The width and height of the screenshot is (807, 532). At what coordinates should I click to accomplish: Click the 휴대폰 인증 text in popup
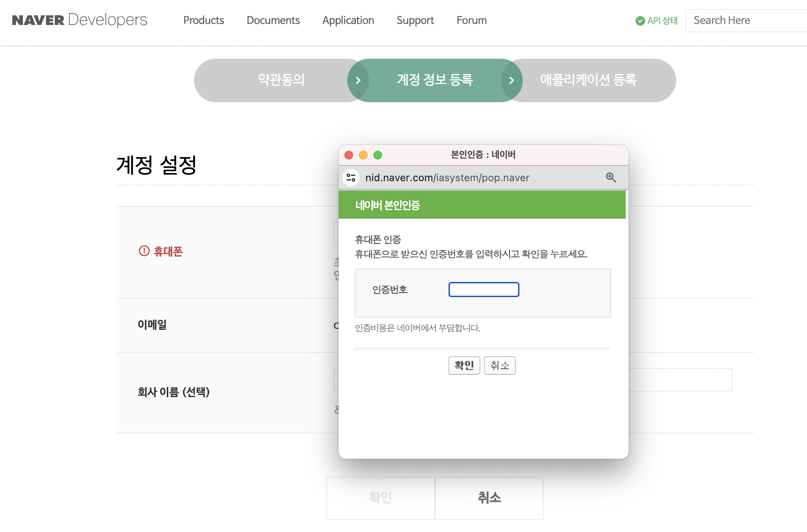click(378, 240)
